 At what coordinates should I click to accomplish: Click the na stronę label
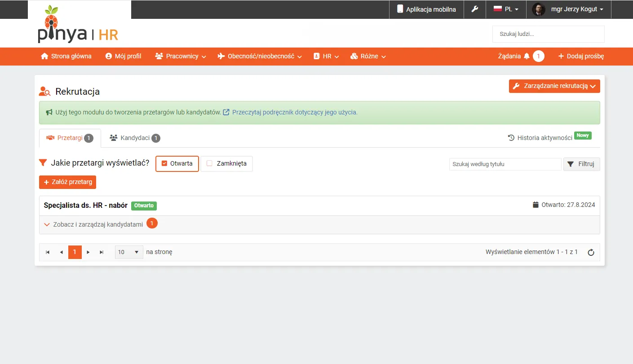tap(159, 252)
